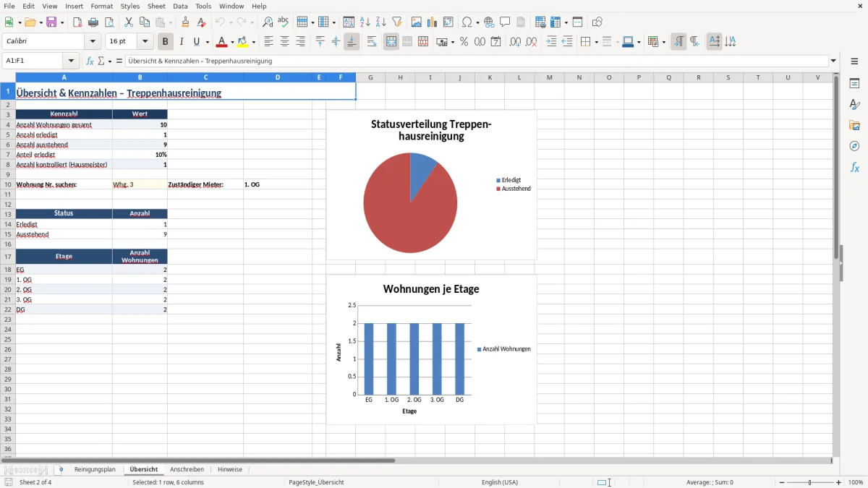Image resolution: width=868 pixels, height=488 pixels.
Task: Expand the Name Box dropdown arrow
Action: [71, 61]
